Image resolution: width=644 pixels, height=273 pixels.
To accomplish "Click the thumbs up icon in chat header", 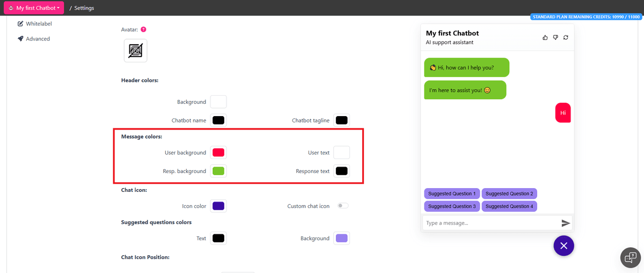I will tap(545, 37).
